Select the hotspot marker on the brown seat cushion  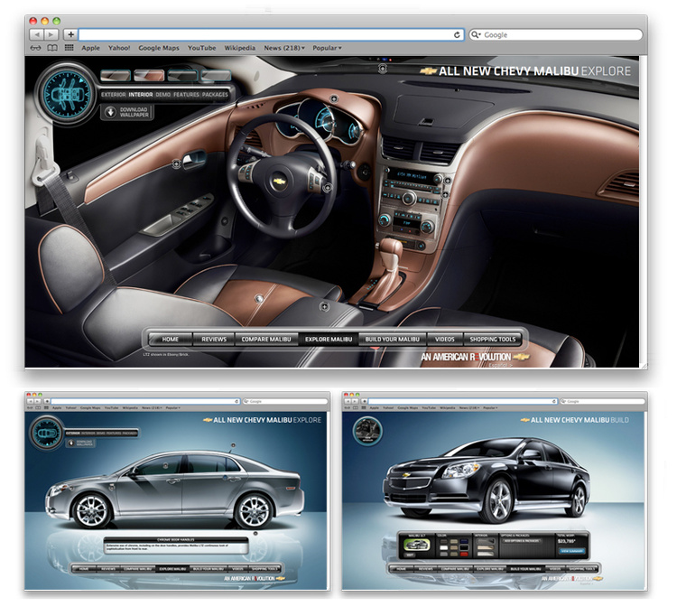click(x=259, y=299)
